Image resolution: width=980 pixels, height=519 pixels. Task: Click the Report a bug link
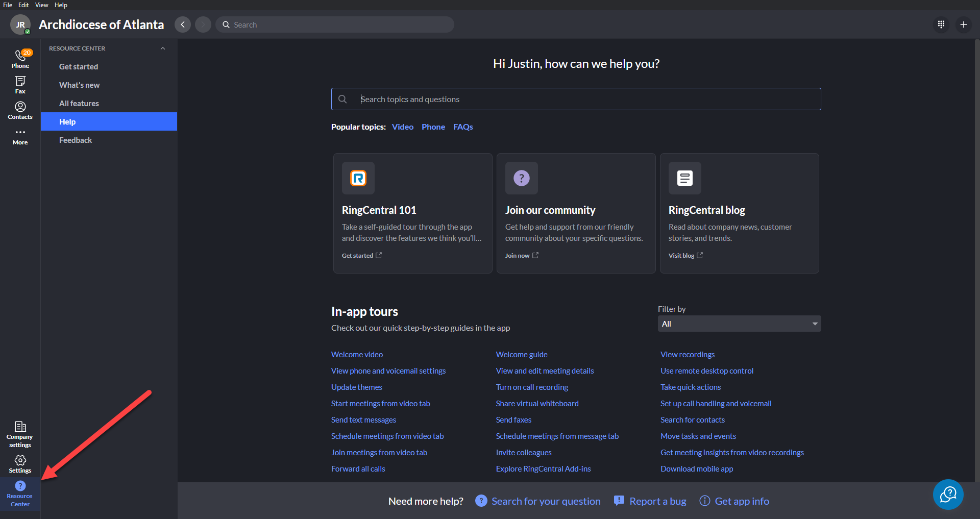click(657, 501)
